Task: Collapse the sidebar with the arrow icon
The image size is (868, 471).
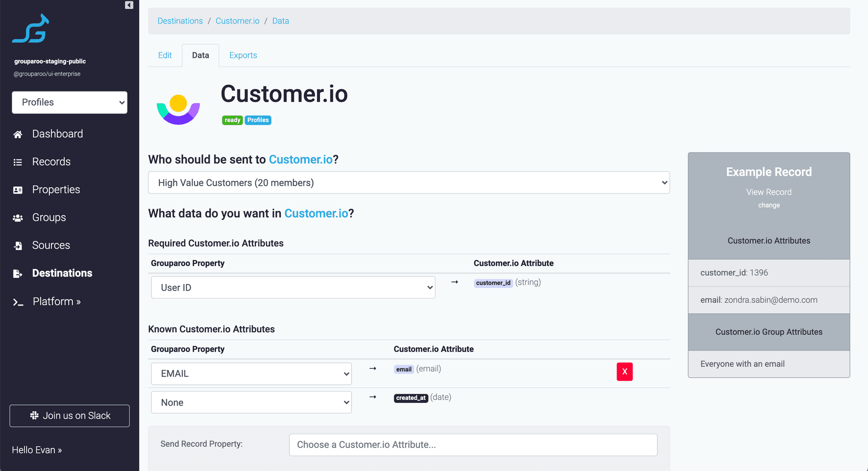Action: [129, 5]
